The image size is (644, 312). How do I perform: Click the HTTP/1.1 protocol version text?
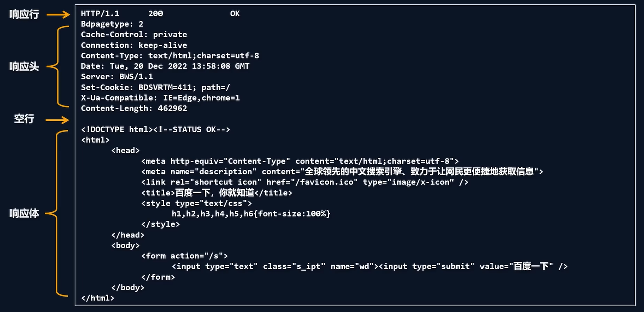(100, 14)
